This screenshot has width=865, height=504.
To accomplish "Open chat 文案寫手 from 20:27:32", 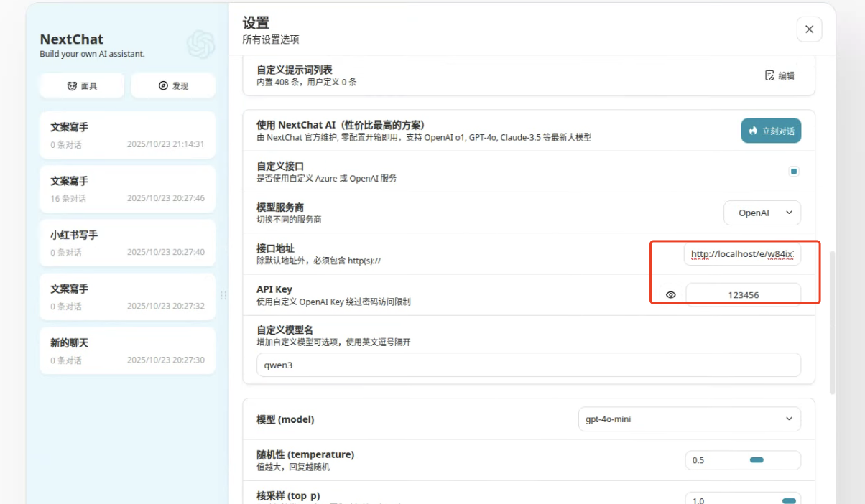I will coord(128,297).
